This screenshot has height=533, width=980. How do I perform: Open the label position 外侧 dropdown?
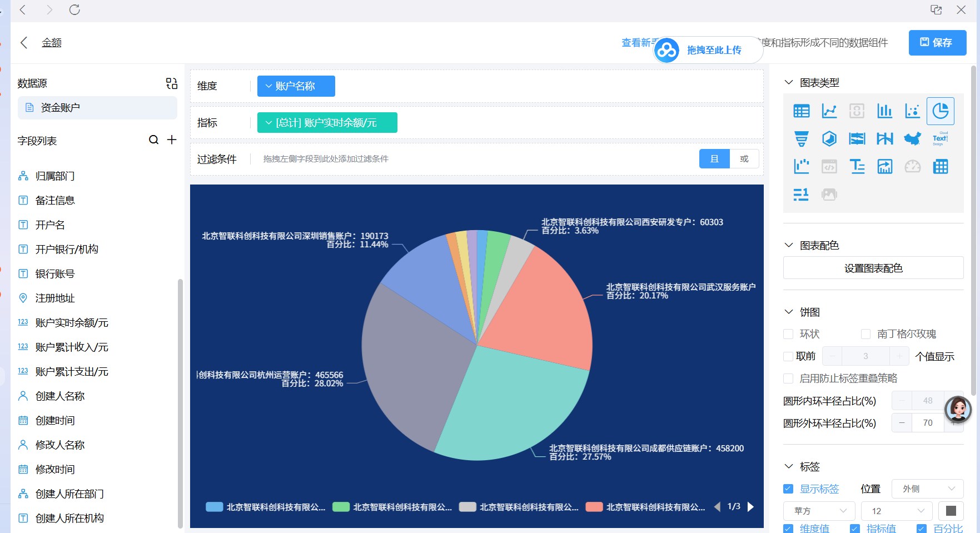[x=927, y=489]
